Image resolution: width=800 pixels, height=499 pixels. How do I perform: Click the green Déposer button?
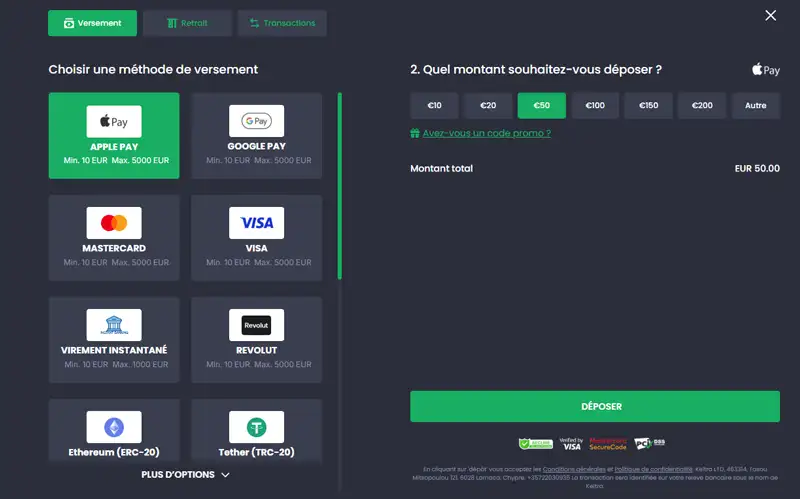[x=595, y=407]
